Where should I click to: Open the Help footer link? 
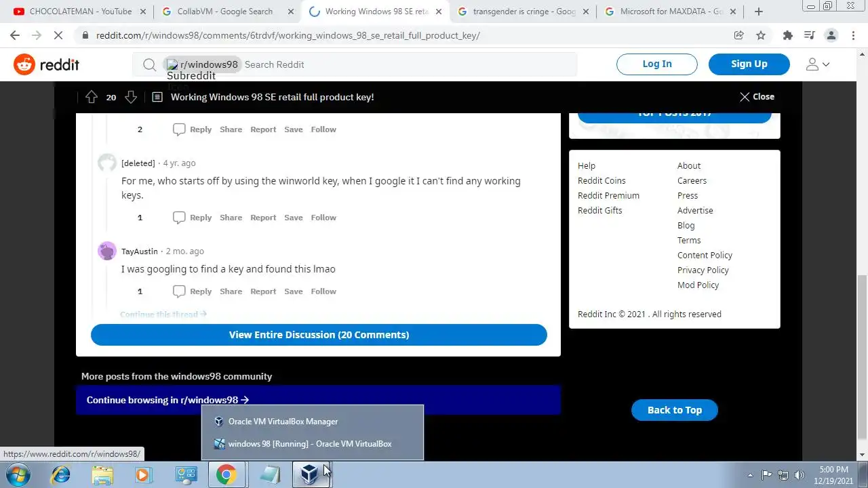pos(587,165)
